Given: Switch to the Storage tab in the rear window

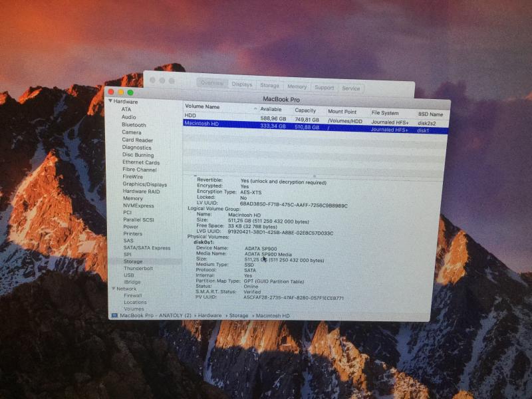Looking at the screenshot, I should pyautogui.click(x=270, y=86).
